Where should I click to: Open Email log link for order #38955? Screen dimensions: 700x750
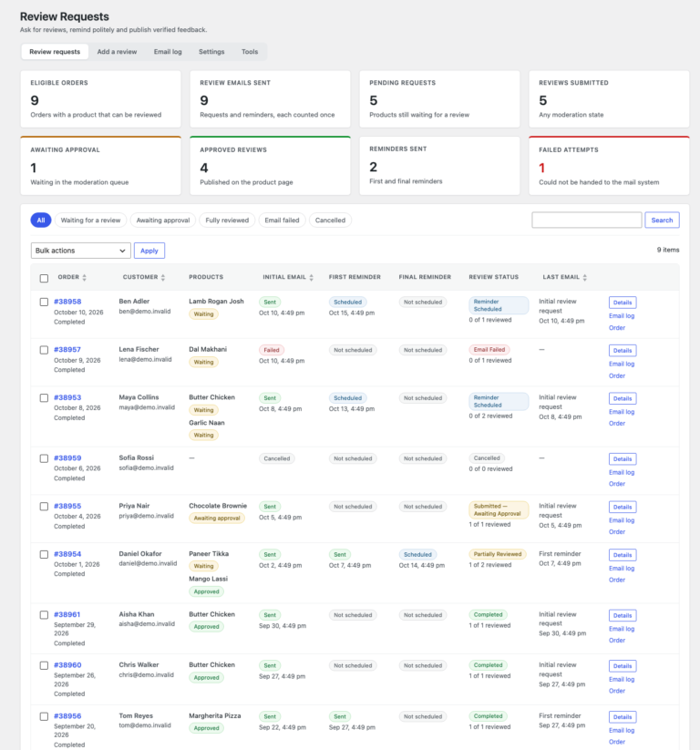(x=622, y=520)
